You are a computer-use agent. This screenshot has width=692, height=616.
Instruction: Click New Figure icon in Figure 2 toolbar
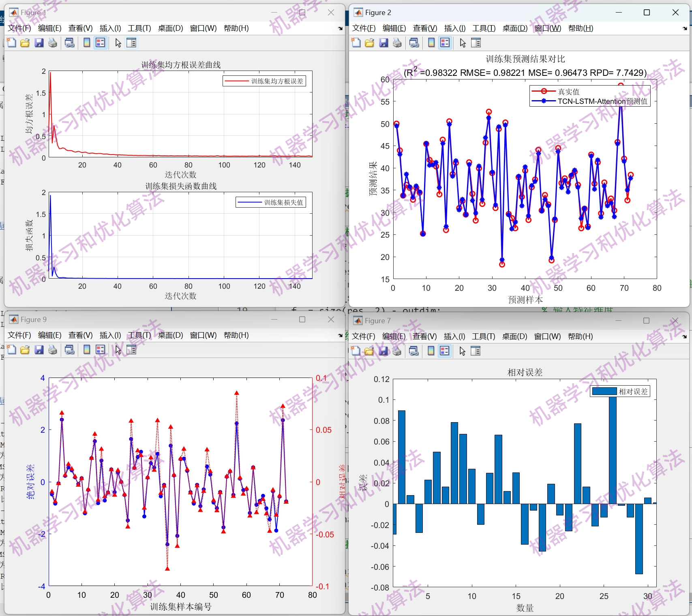356,43
